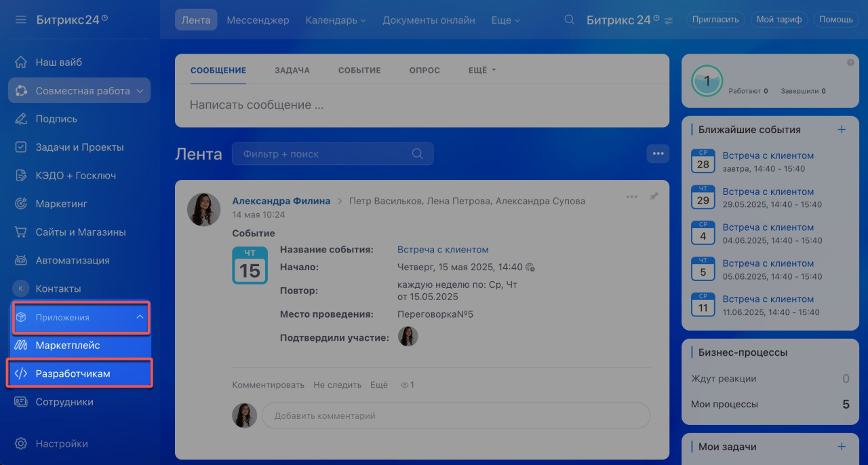This screenshot has width=868, height=465.
Task: Click the feed three-dots options button
Action: [x=657, y=154]
